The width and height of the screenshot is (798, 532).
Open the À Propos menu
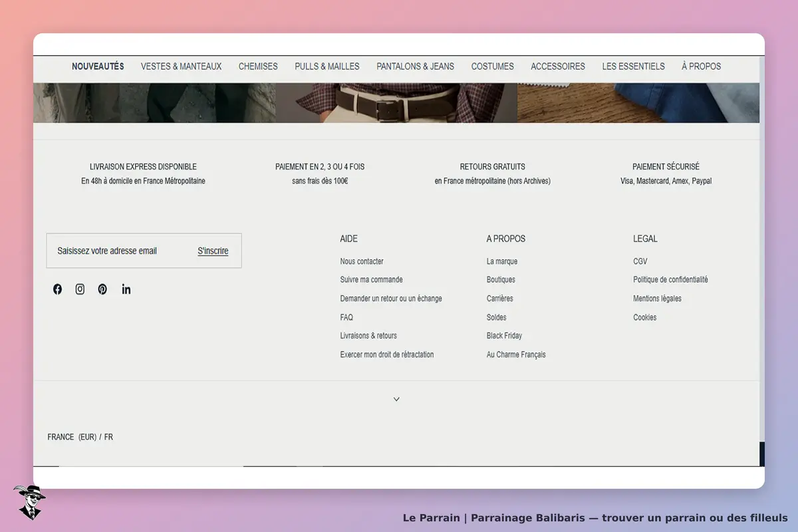click(702, 66)
